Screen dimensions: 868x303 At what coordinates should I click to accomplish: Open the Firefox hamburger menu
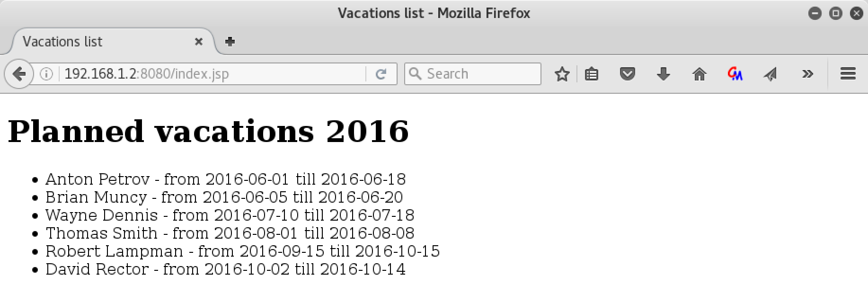(848, 74)
